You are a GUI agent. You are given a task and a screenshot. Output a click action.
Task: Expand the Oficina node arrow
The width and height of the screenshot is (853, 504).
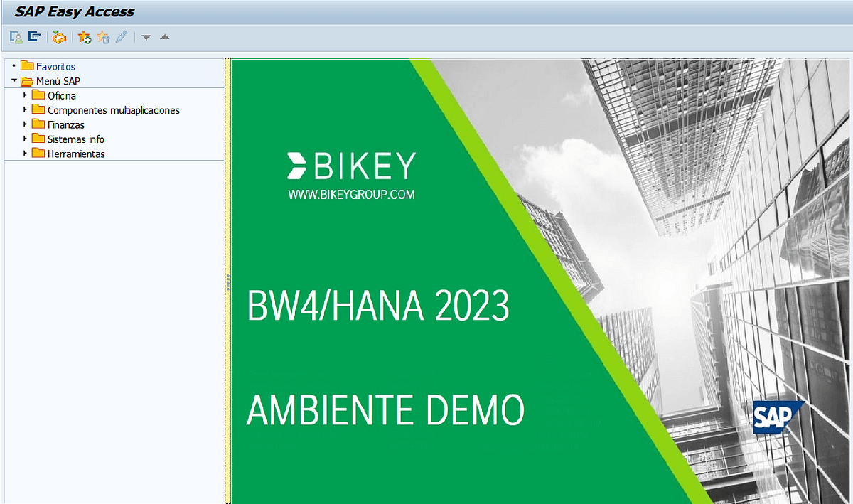[26, 95]
